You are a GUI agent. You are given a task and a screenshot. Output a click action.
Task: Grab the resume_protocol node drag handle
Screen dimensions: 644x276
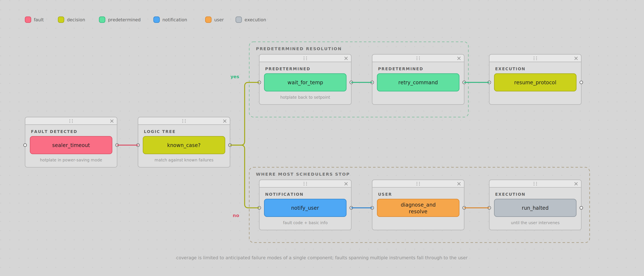click(535, 58)
